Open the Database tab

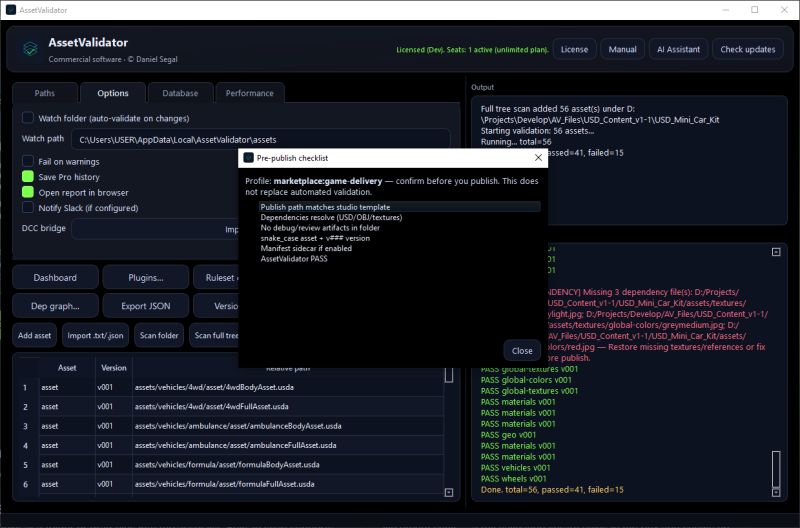click(x=180, y=93)
